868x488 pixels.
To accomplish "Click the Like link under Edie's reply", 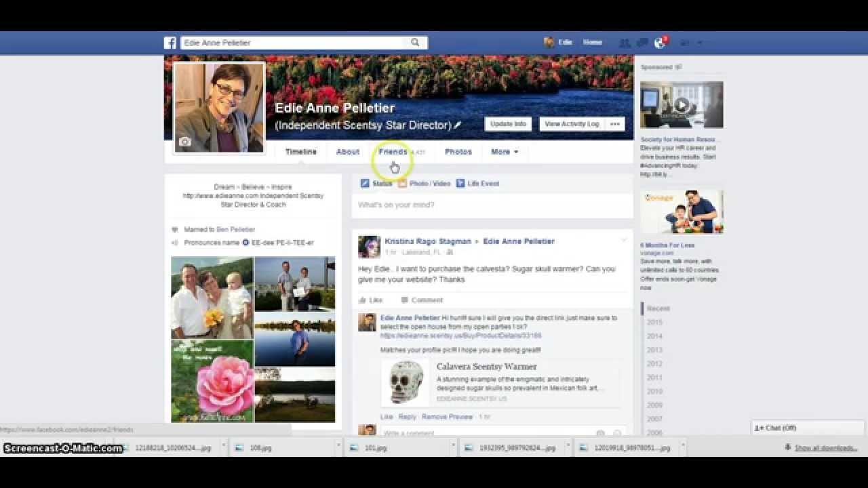I will pyautogui.click(x=387, y=417).
